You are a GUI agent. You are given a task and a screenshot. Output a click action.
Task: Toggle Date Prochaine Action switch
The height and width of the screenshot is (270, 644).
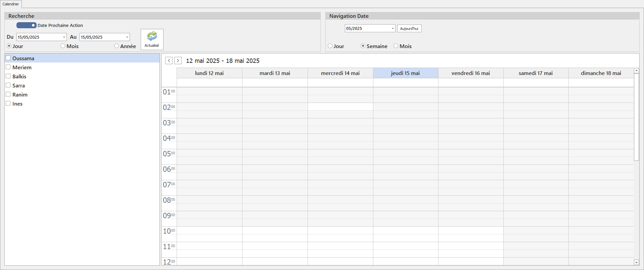coord(26,25)
